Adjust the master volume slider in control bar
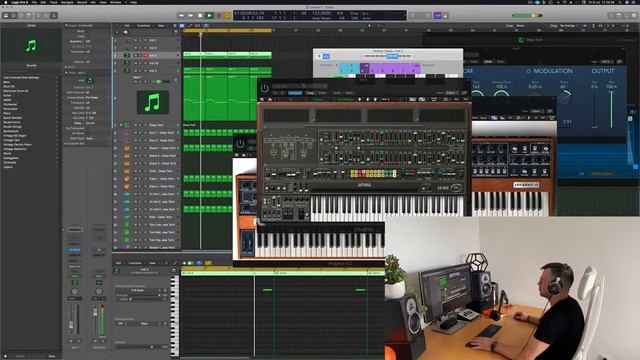Image resolution: width=640 pixels, height=360 pixels. pyautogui.click(x=526, y=16)
